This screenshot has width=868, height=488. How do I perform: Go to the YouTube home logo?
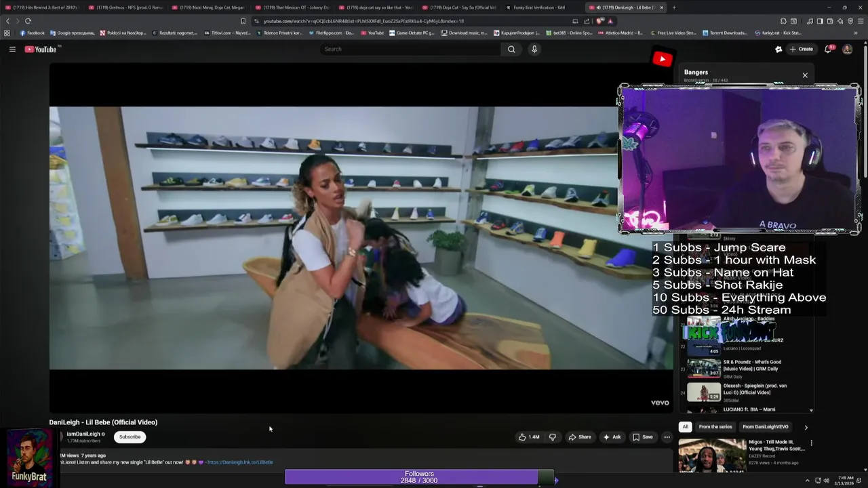coord(41,49)
